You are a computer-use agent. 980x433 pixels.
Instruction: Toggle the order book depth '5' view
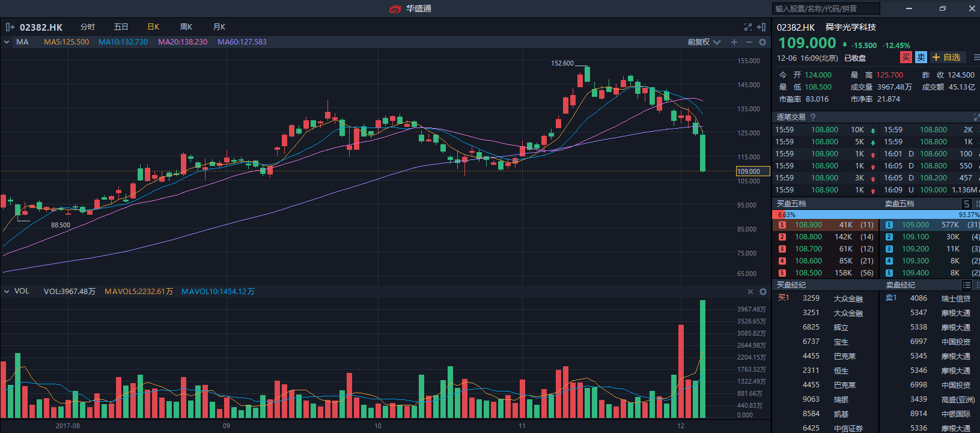point(966,204)
